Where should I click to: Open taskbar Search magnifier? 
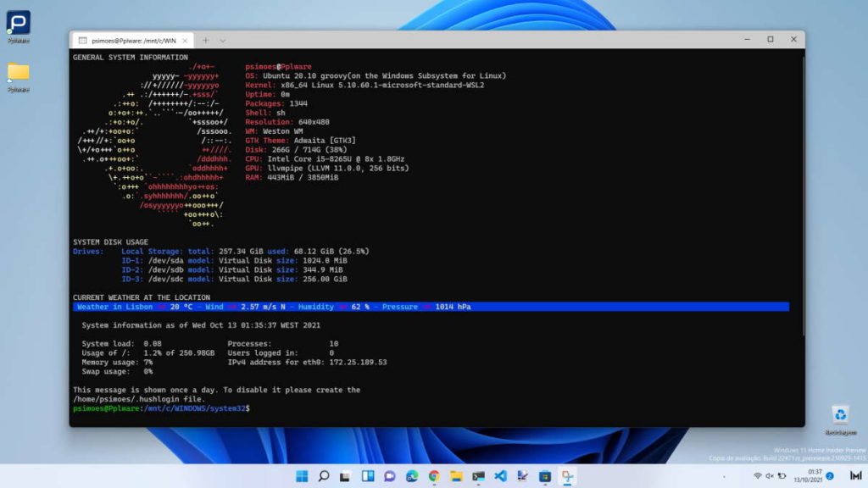[x=324, y=476]
